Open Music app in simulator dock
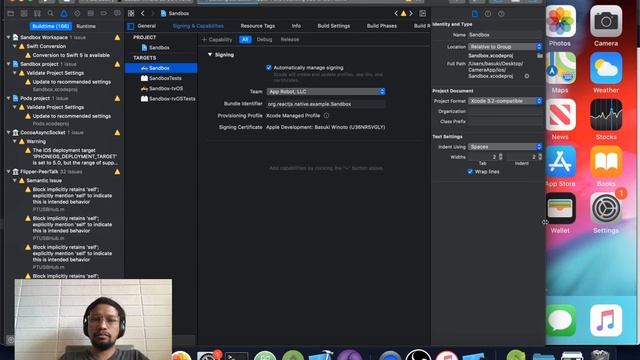The height and width of the screenshot is (360, 640). [x=606, y=320]
